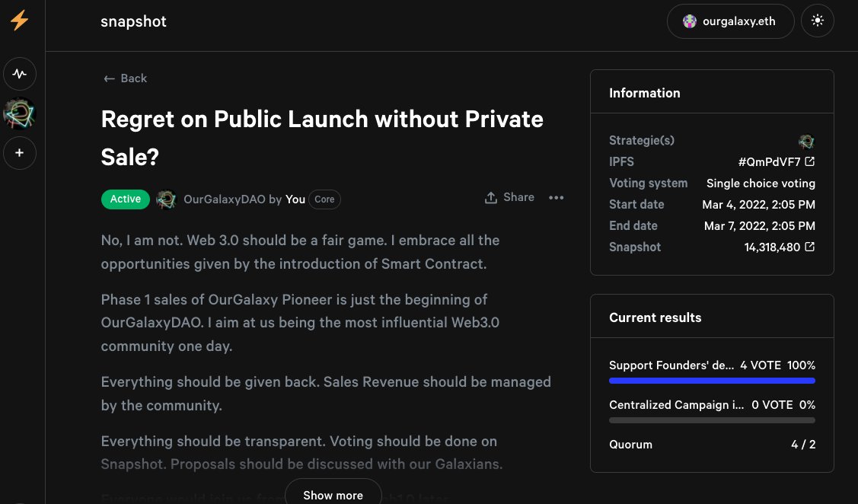Click the author name You
Screen dimensions: 858x504
tap(295, 199)
